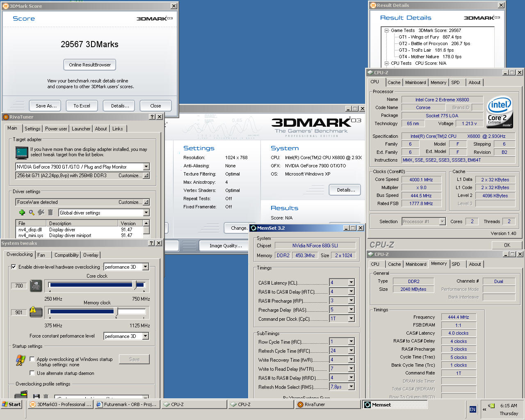
Task: Click the profile trash icon in overclocking profile settings
Action: tap(46, 396)
